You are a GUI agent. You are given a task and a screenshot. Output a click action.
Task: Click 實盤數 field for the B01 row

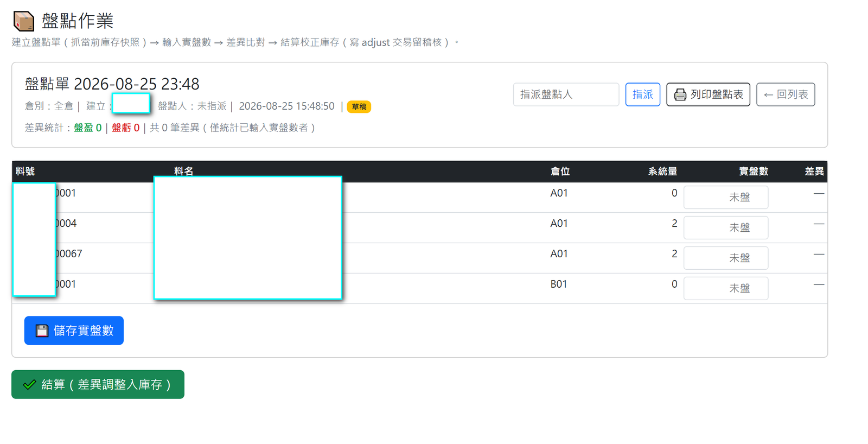726,288
